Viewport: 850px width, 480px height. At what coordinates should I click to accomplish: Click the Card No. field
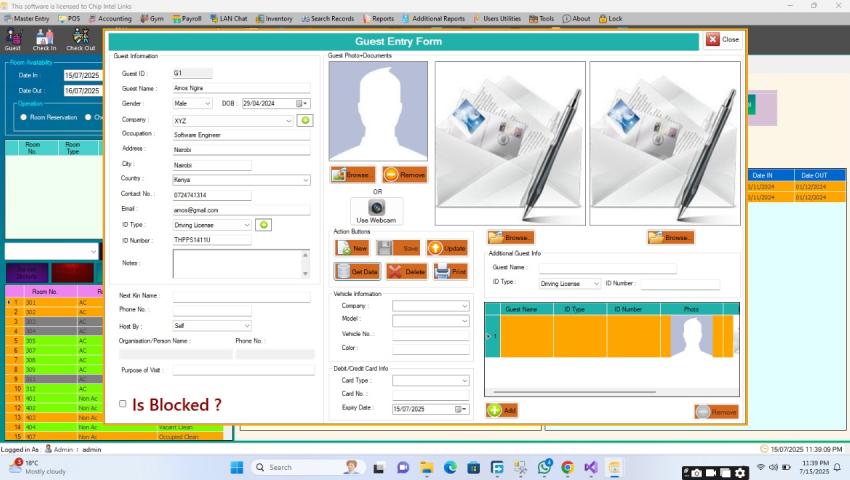(430, 394)
